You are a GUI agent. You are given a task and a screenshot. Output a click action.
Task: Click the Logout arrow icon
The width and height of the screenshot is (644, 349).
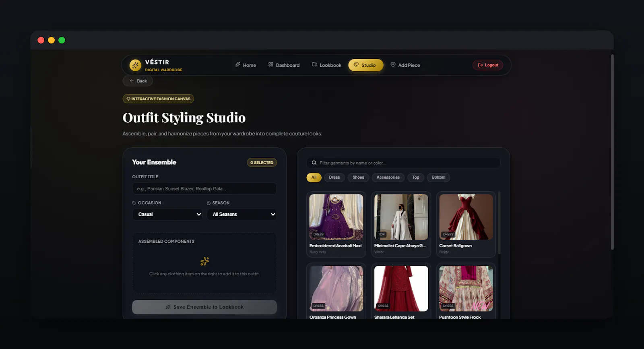(480, 65)
